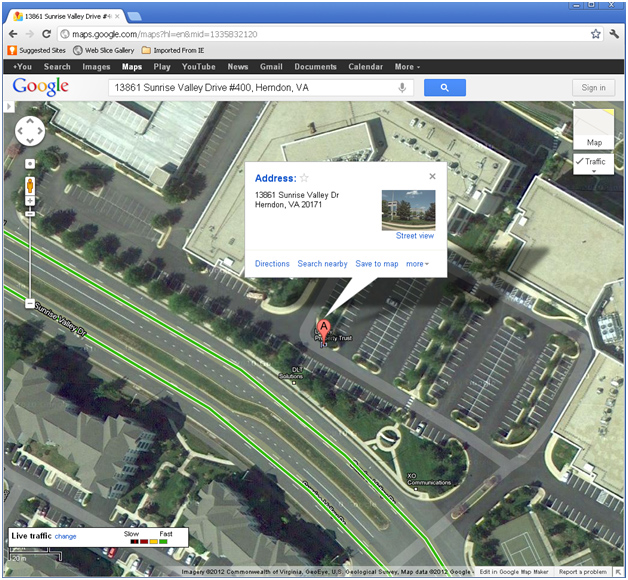Click the blue search magnifier button
The width and height of the screenshot is (628, 580).
pos(445,87)
